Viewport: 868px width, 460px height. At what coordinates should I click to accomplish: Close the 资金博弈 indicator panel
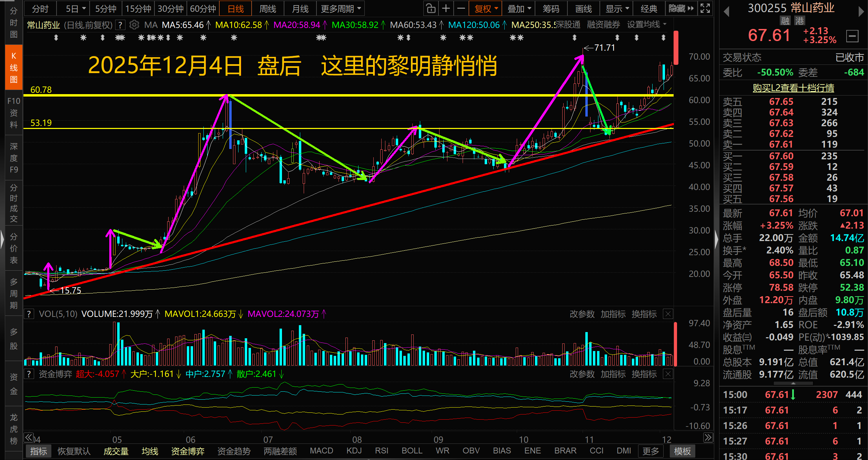(668, 374)
